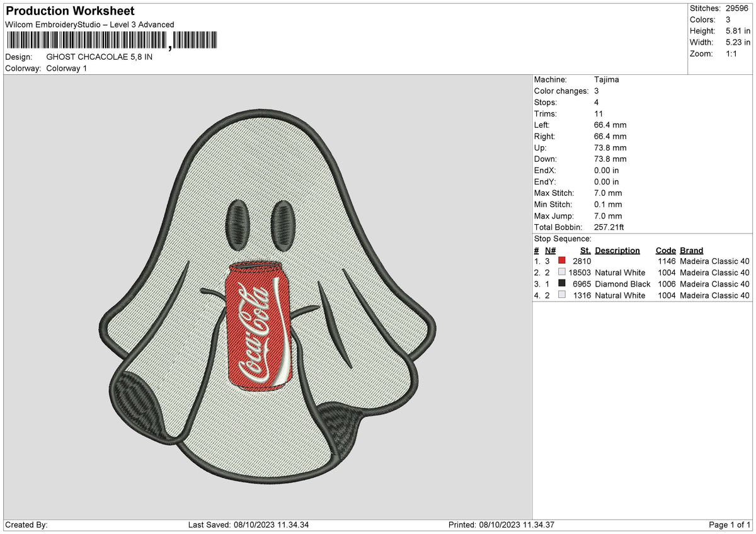The height and width of the screenshot is (534, 756).
Task: Select the Min Stitch value '0.1 mm'
Action: click(608, 204)
